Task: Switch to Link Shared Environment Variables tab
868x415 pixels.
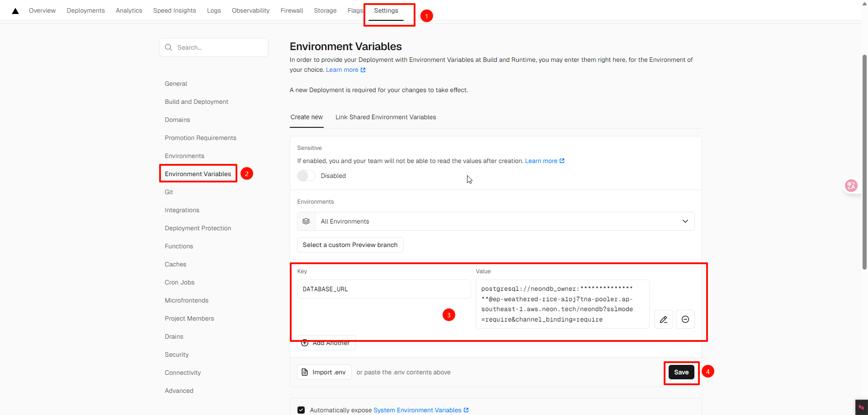Action: pyautogui.click(x=385, y=117)
